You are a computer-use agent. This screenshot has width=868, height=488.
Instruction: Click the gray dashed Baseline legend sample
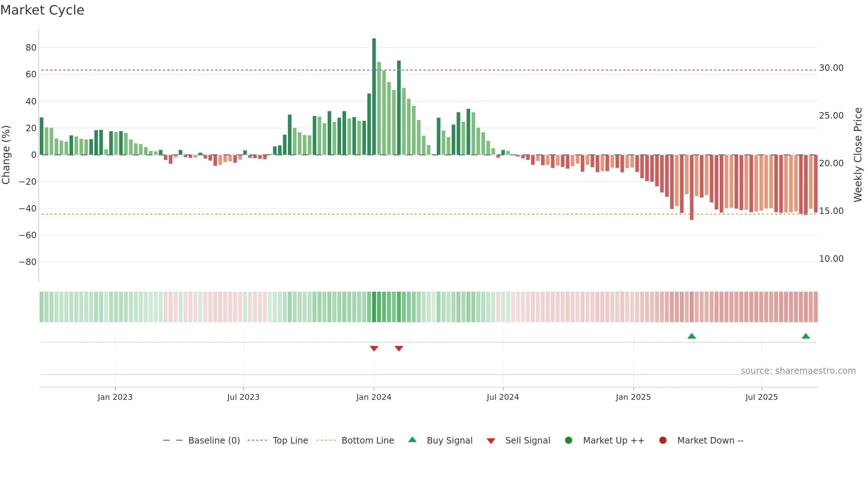pos(173,440)
